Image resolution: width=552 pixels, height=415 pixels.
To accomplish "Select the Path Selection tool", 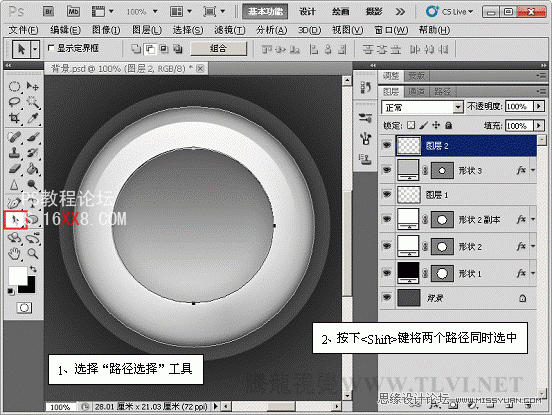I will tap(15, 220).
